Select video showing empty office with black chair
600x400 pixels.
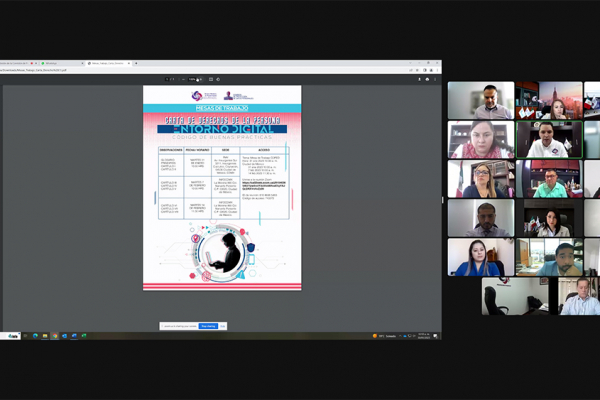point(515,296)
